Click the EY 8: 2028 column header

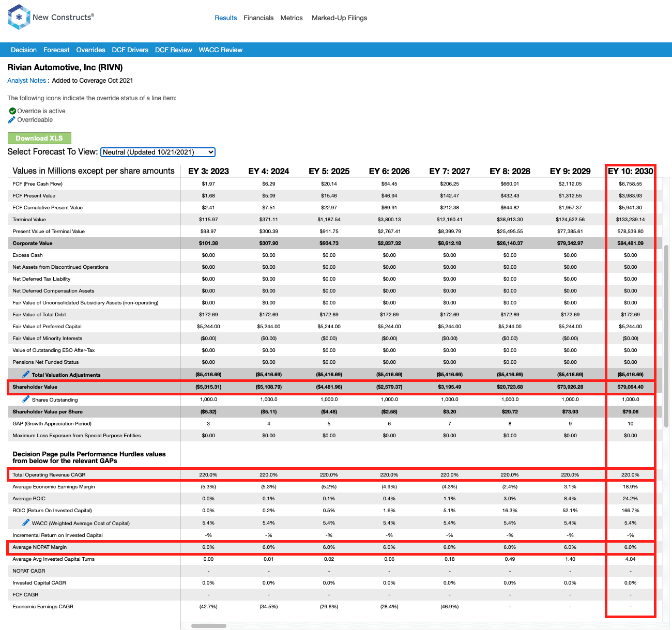click(x=510, y=171)
